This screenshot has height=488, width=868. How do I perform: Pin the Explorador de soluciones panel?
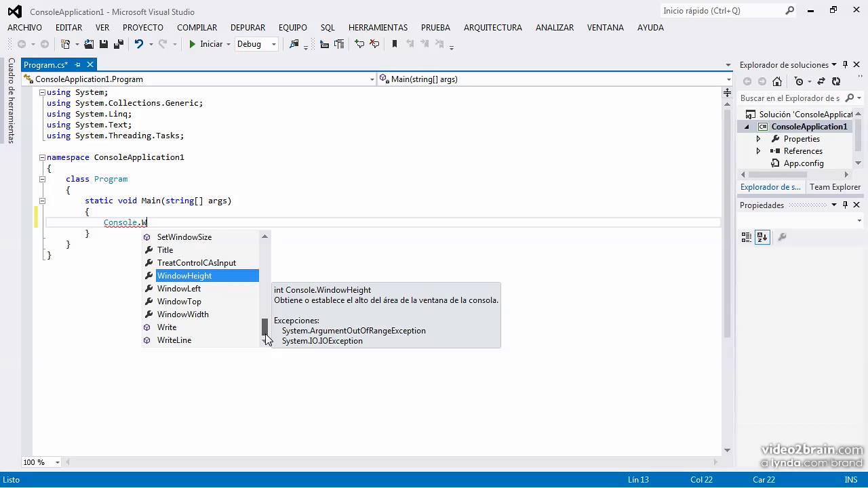coord(845,65)
